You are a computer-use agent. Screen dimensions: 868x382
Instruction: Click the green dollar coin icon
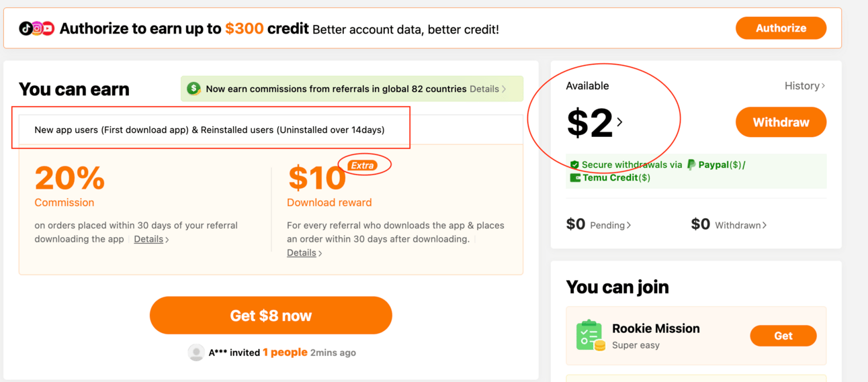(x=194, y=89)
